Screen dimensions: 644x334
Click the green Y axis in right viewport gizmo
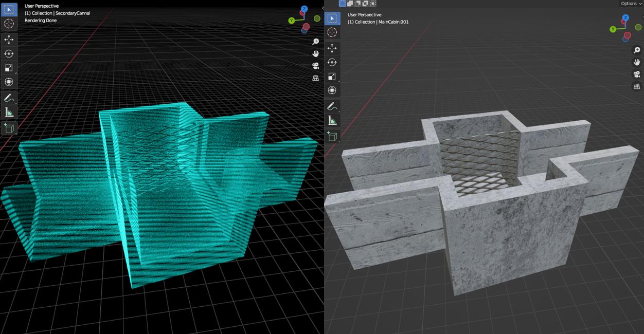point(613,29)
